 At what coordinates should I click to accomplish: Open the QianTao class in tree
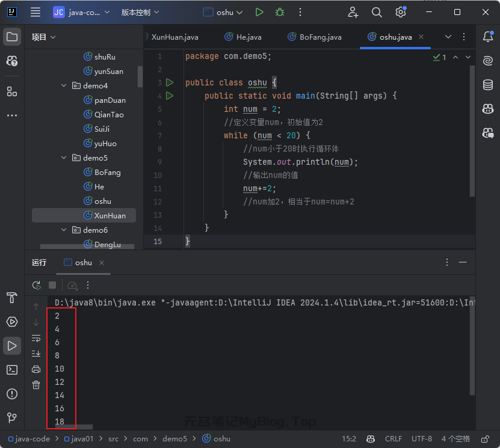point(103,115)
